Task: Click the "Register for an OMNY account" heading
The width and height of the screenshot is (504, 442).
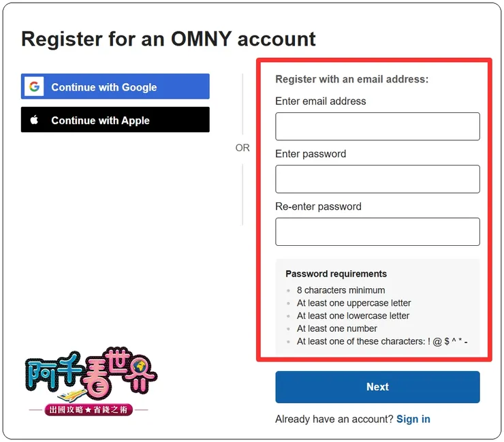Action: pyautogui.click(x=168, y=39)
